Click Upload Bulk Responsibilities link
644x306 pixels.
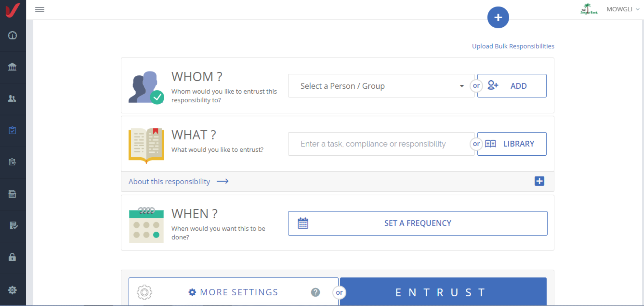click(513, 46)
